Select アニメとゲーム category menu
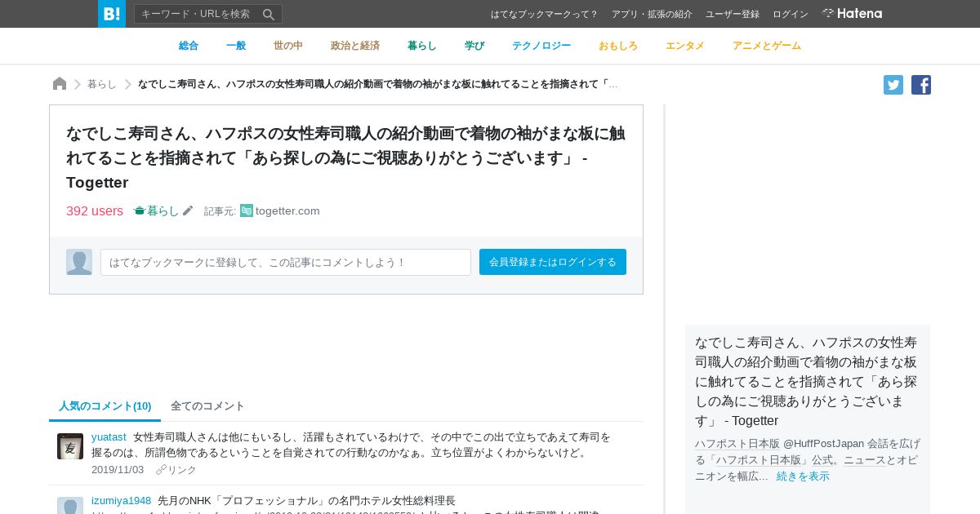980x514 pixels. click(x=767, y=46)
